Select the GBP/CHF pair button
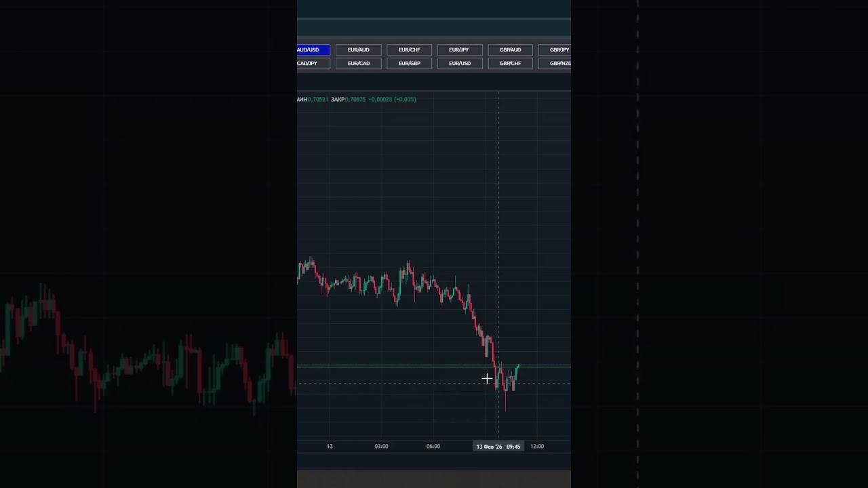The height and width of the screenshot is (488, 868). click(x=510, y=63)
